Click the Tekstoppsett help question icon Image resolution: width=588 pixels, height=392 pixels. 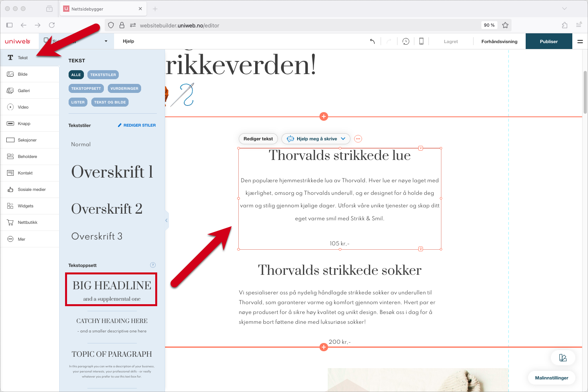click(153, 265)
